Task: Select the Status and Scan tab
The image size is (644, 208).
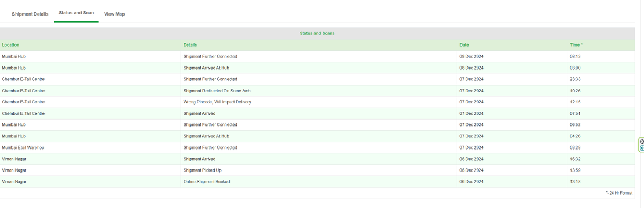Action: pos(76,13)
